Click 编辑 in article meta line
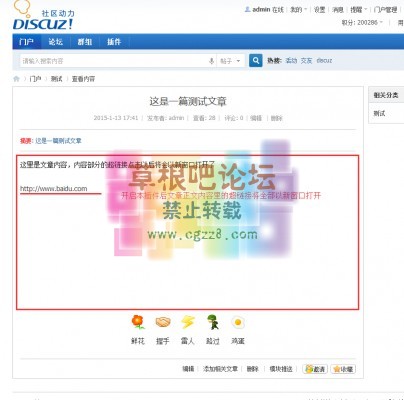Image resolution: width=404 pixels, height=400 pixels. tap(256, 118)
